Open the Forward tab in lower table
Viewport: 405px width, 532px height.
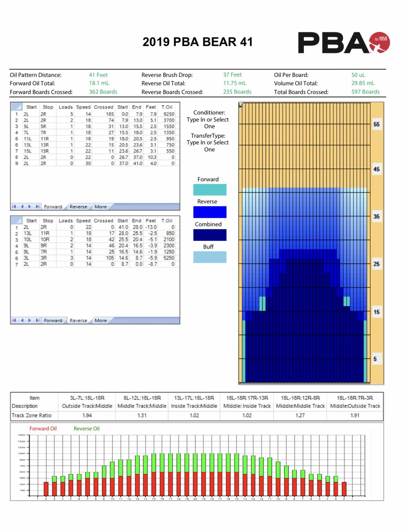coord(53,321)
